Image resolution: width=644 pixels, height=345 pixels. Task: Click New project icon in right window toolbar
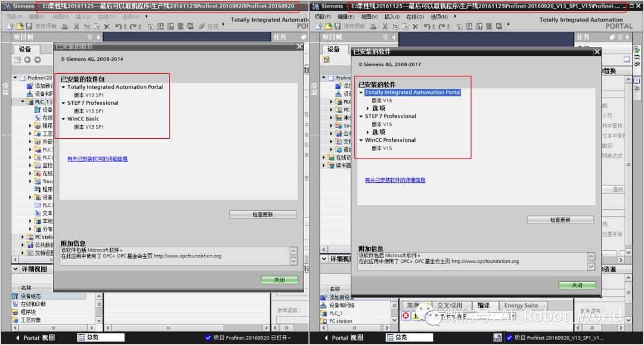319,26
